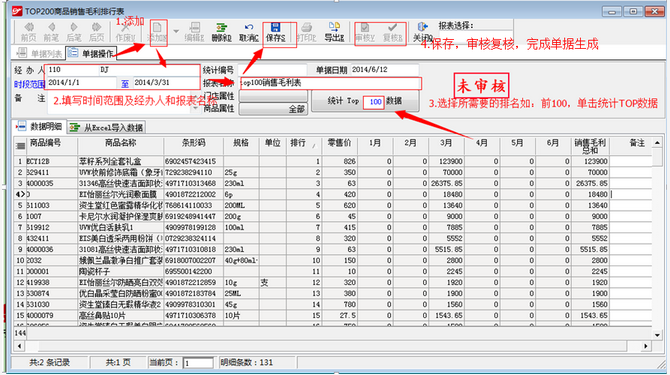Click the 前笔 (previous record) toolbar icon
This screenshot has height=375, width=670.
click(x=51, y=32)
